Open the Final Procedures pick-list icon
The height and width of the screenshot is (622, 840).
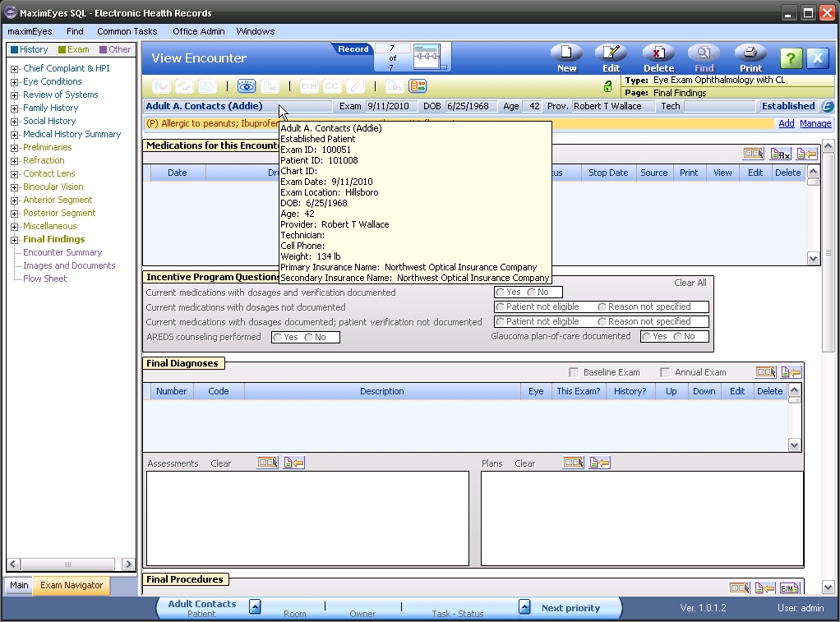coord(740,587)
